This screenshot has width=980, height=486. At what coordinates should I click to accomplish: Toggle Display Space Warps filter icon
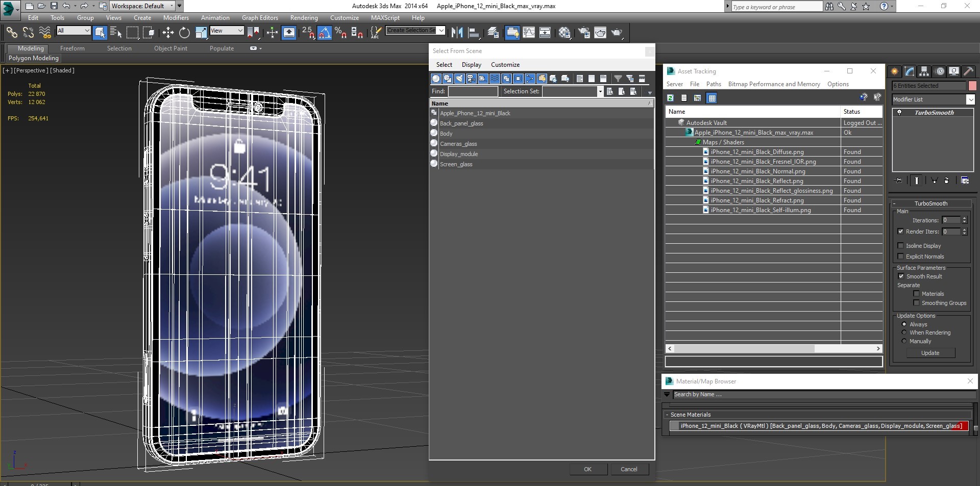[x=495, y=79]
